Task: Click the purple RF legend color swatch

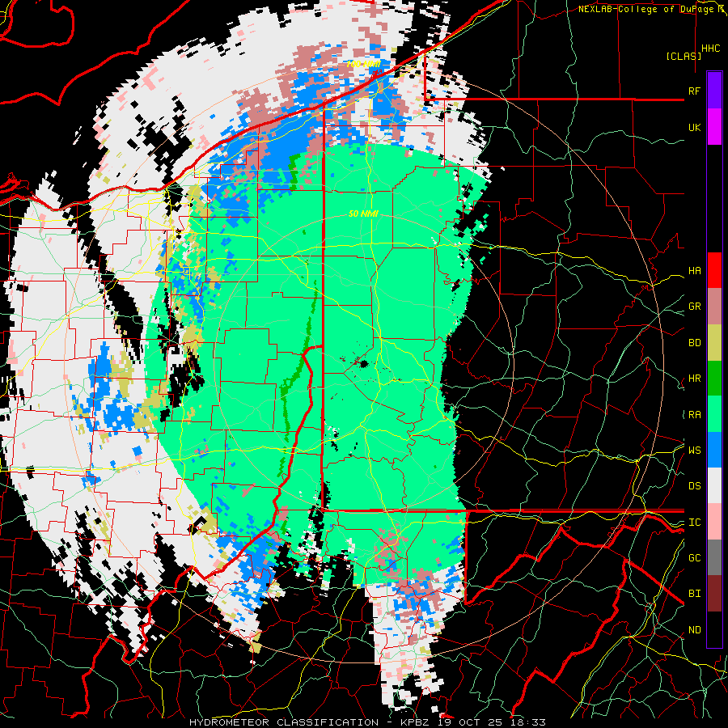Action: (714, 91)
